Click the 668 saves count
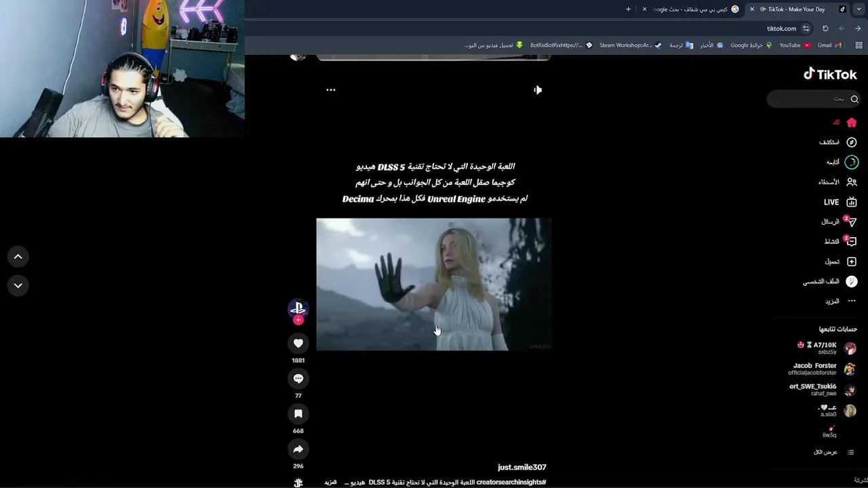868x488 pixels. pos(298,431)
